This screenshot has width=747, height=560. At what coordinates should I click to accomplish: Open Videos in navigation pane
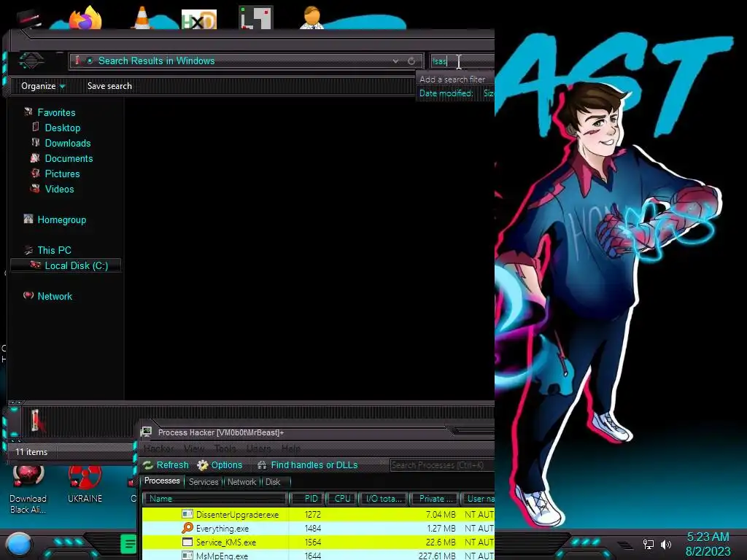point(59,189)
